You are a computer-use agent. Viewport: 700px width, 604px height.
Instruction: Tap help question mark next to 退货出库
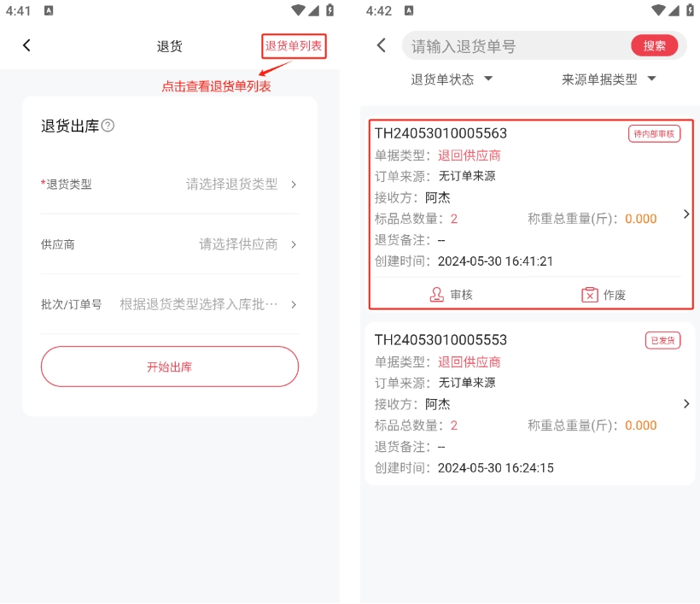pyautogui.click(x=108, y=126)
